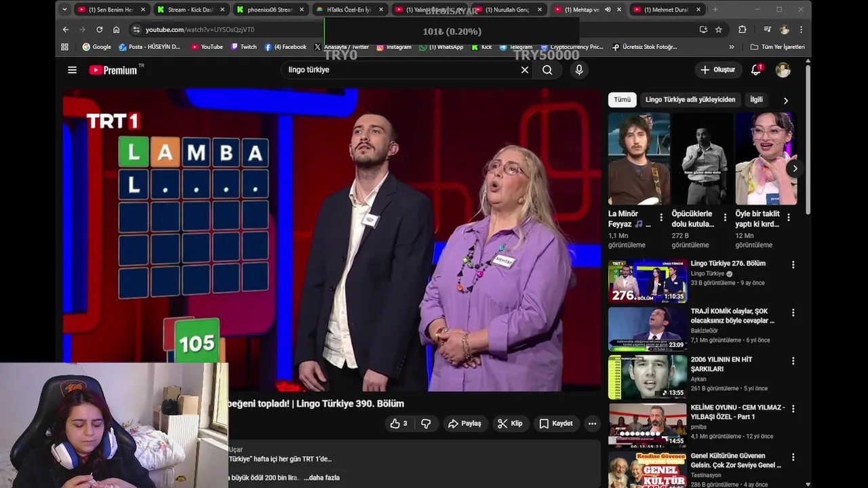Open the Telegram bookmark
The height and width of the screenshot is (488, 868).
(515, 47)
